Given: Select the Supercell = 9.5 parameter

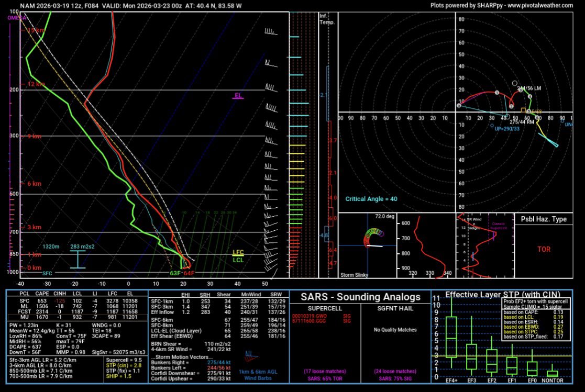Looking at the screenshot, I should pyautogui.click(x=124, y=360).
